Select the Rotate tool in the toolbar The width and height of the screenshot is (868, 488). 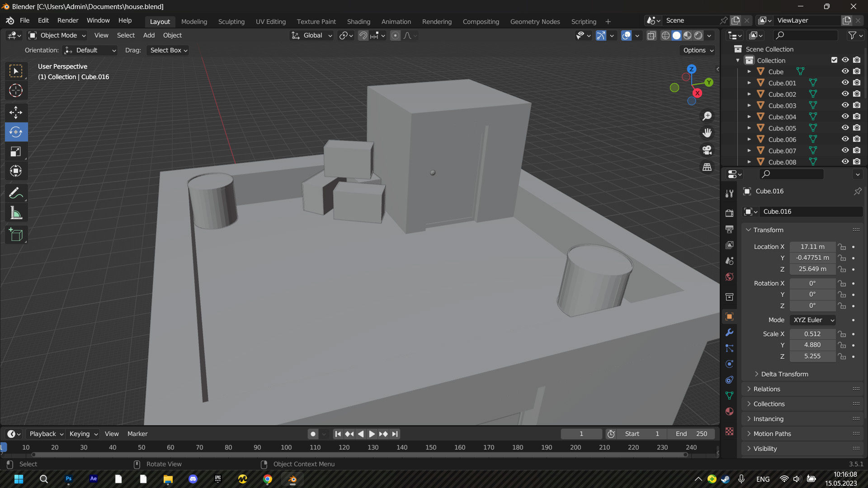tap(16, 132)
